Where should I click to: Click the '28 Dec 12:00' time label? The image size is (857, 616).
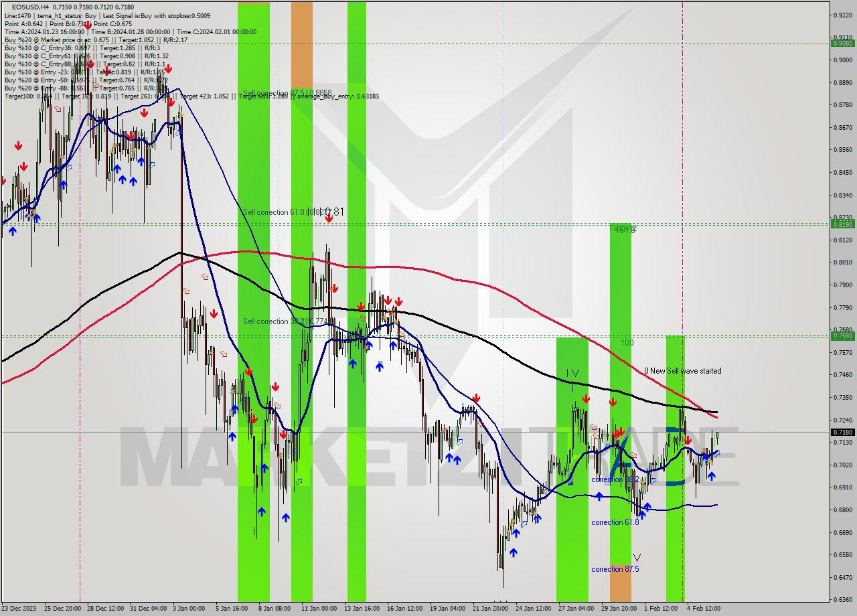coord(106,609)
